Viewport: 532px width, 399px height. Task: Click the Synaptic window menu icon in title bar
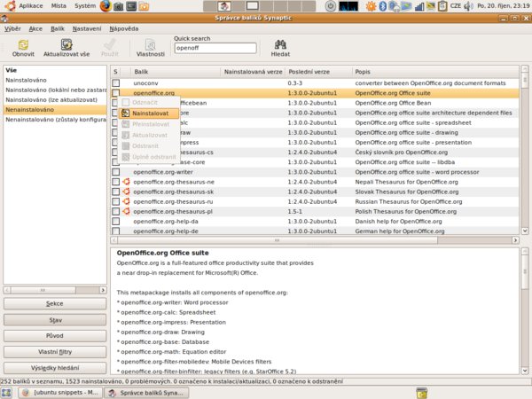(4, 19)
